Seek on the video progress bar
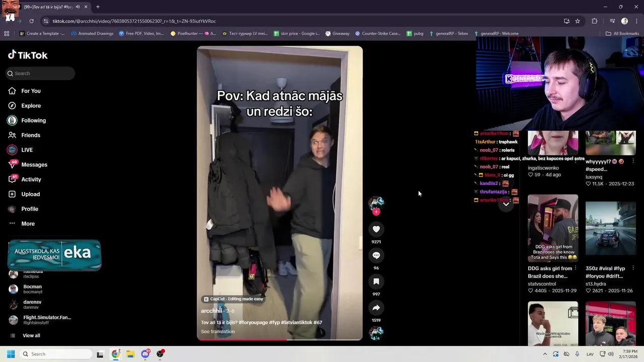Screen dimensions: 644x362 (x=279, y=340)
